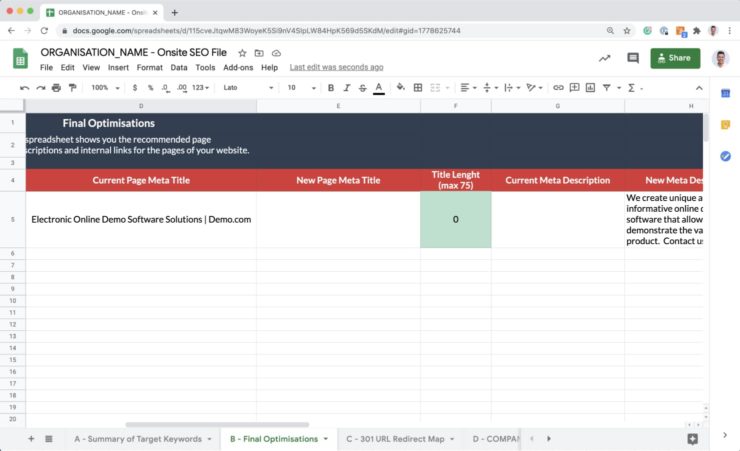The width and height of the screenshot is (740, 451).
Task: Open the 'Last edit was seconds ago' link
Action: [336, 67]
